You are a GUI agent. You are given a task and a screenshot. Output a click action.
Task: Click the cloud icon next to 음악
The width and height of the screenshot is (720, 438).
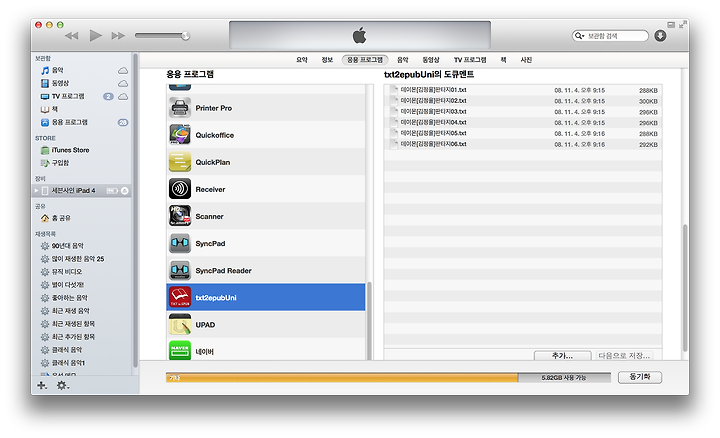click(123, 71)
